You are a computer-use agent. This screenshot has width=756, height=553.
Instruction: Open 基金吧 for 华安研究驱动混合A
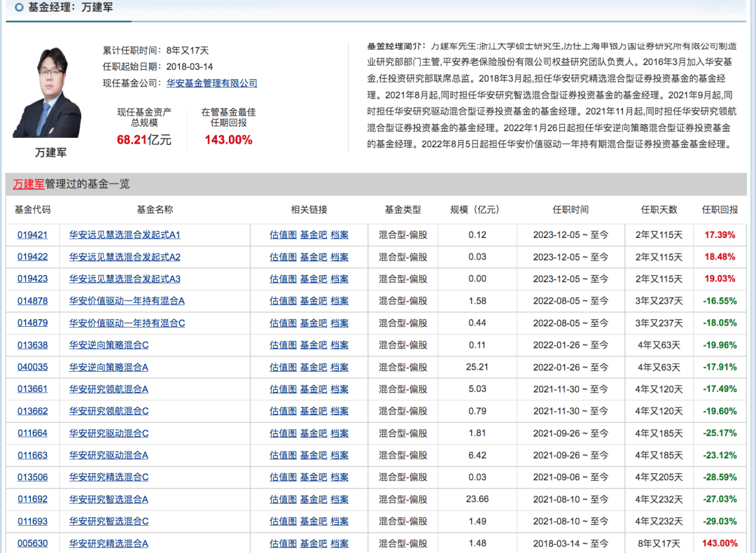(x=314, y=455)
